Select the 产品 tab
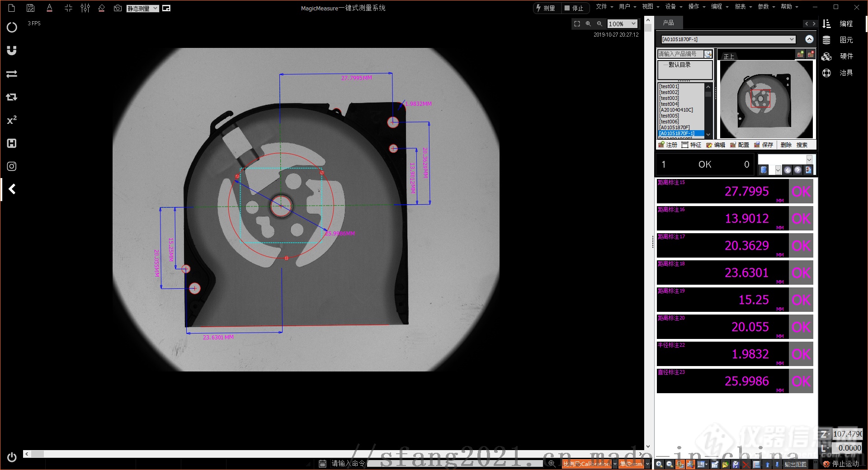The image size is (868, 470). tap(668, 23)
